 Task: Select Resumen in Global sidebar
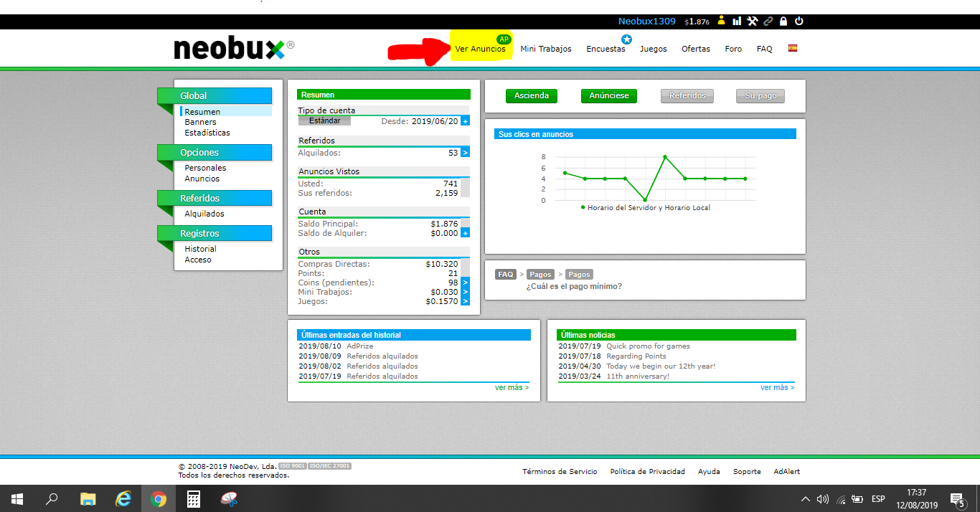pyautogui.click(x=202, y=112)
